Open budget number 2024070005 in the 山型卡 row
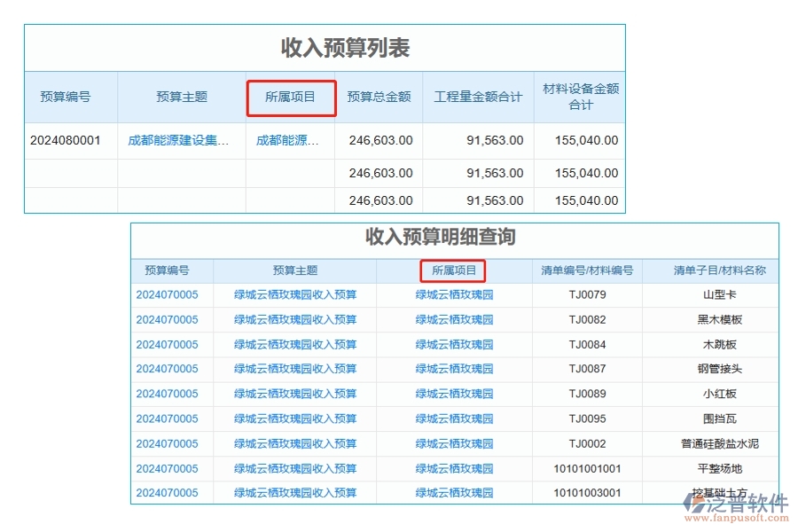Image resolution: width=798 pixels, height=532 pixels. [172, 295]
